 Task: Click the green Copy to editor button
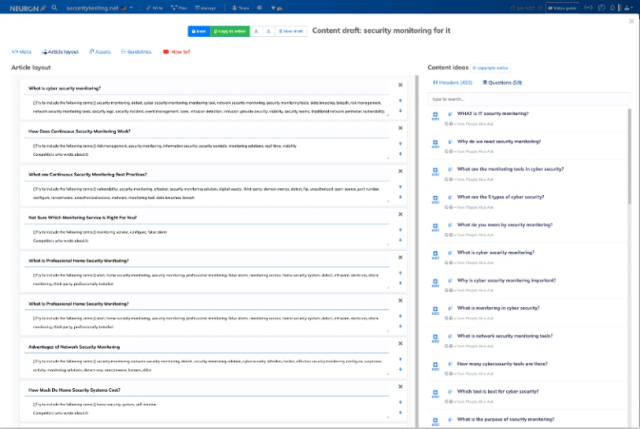point(230,31)
